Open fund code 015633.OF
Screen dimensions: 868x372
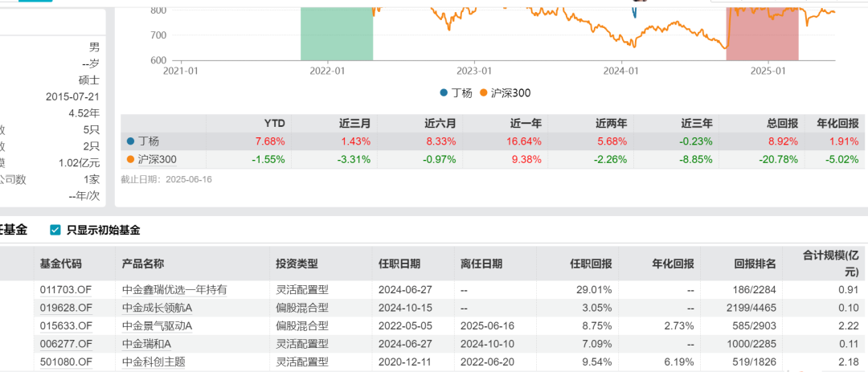(x=66, y=325)
